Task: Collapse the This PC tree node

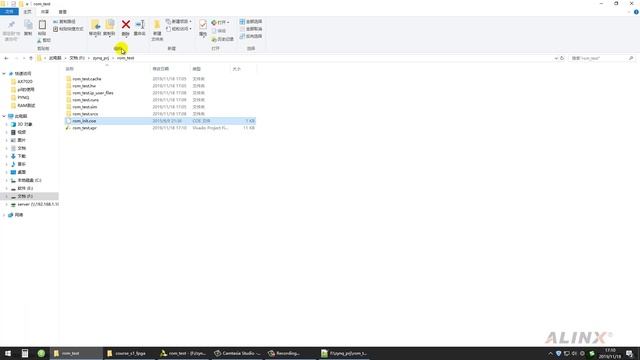Action: tap(4, 116)
